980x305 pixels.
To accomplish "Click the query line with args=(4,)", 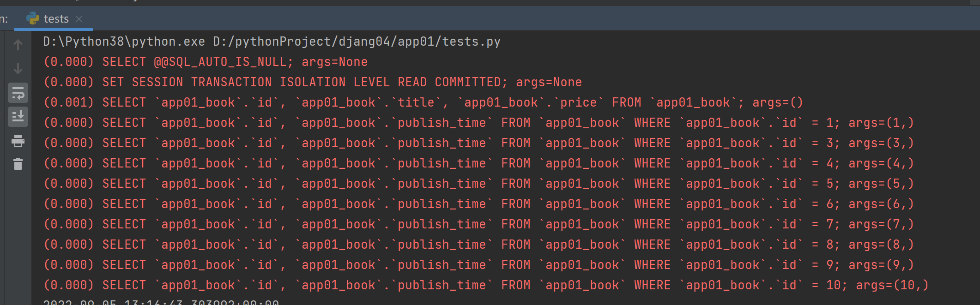I will point(478,163).
